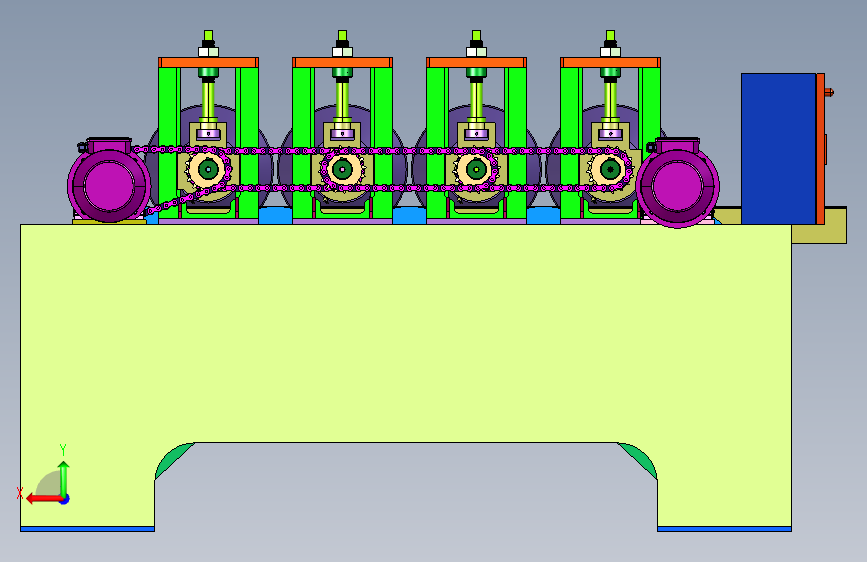Pick the white nut atop the third stand from left
This screenshot has height=562, width=867.
(x=476, y=52)
